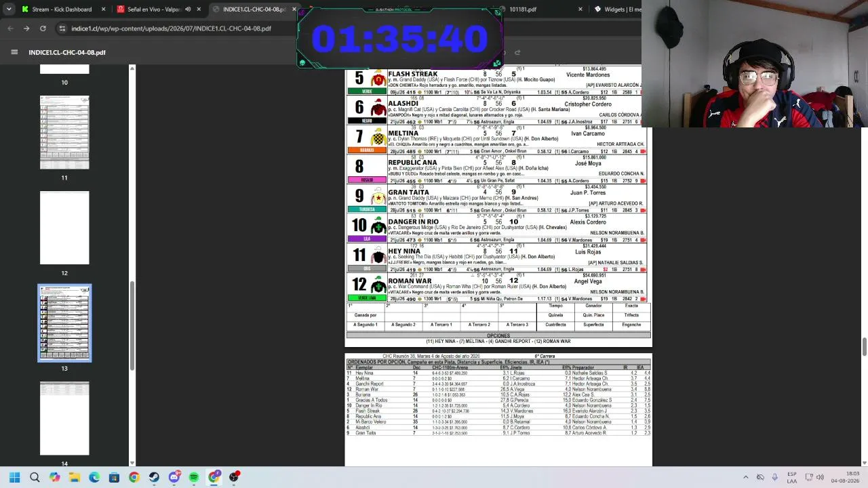Select page 13 thumbnail in sidebar
Screen dimensions: 868x488
(x=64, y=323)
